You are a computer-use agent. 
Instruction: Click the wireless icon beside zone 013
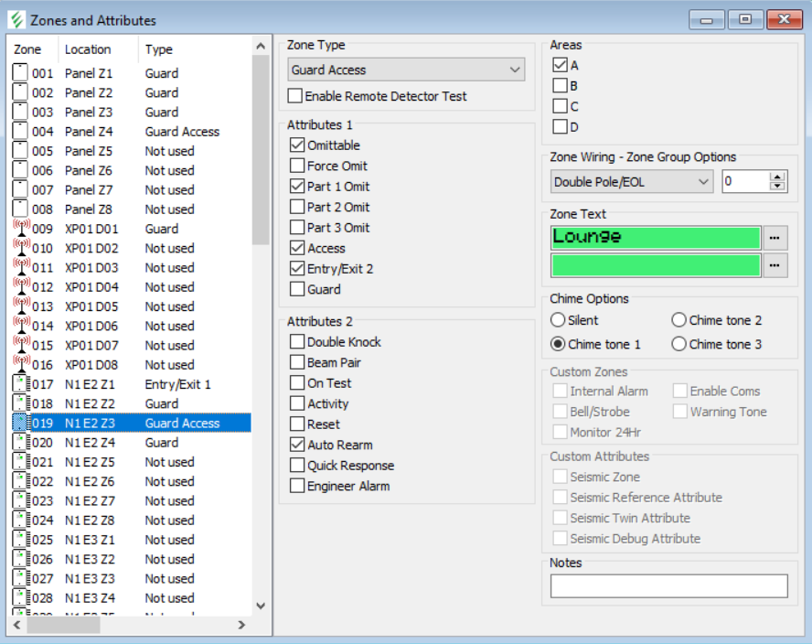tap(20, 306)
